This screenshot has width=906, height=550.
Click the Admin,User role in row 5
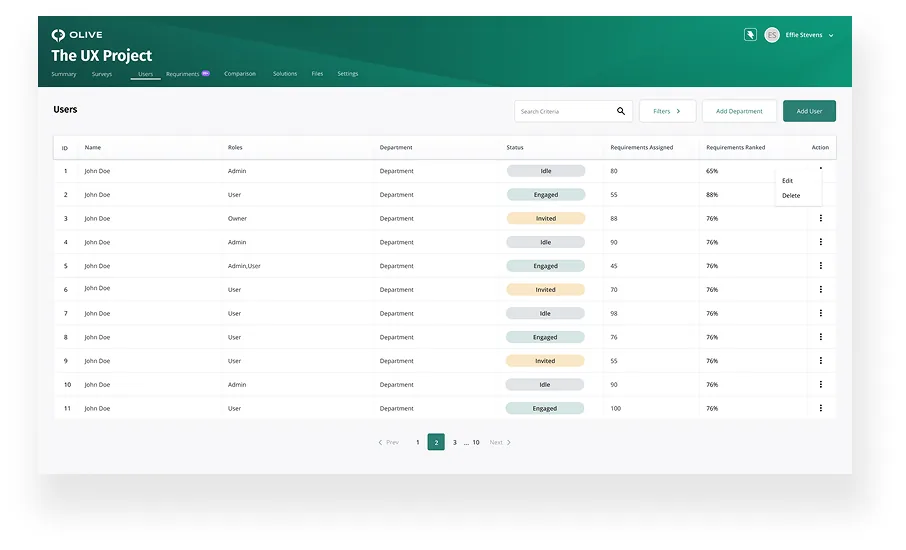pyautogui.click(x=244, y=266)
